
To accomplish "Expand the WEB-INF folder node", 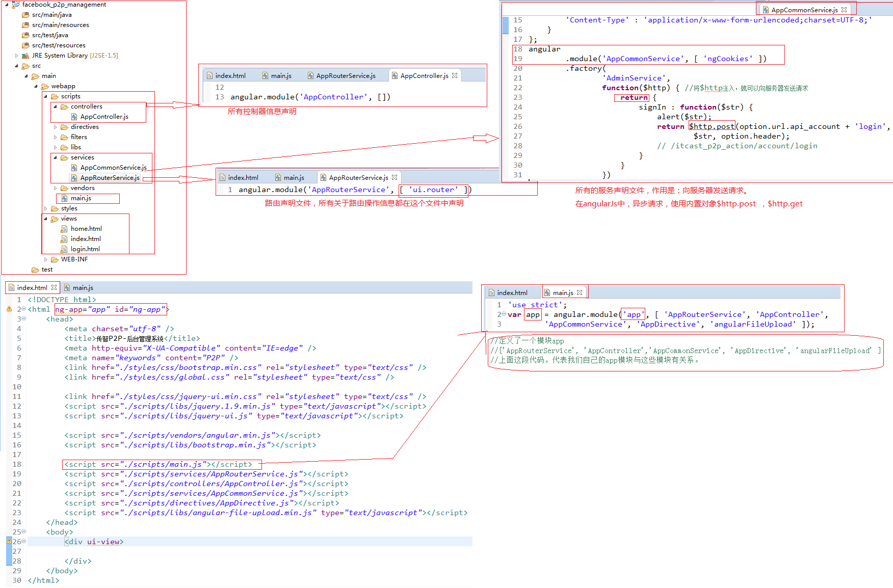I will point(45,259).
